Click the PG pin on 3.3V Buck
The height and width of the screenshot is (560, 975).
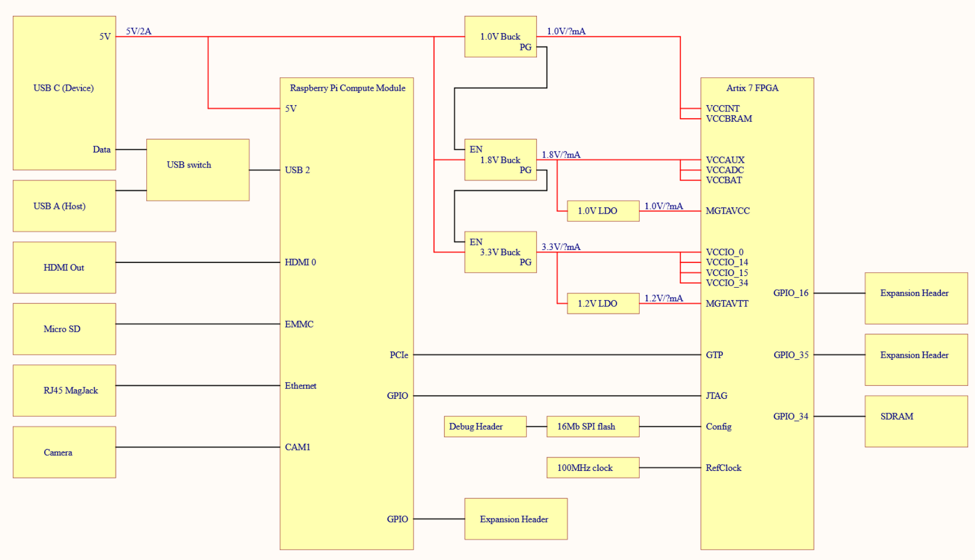(525, 262)
